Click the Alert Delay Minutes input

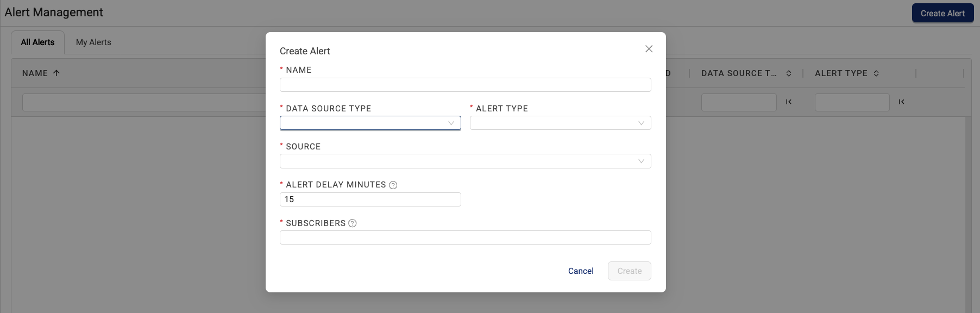(370, 199)
